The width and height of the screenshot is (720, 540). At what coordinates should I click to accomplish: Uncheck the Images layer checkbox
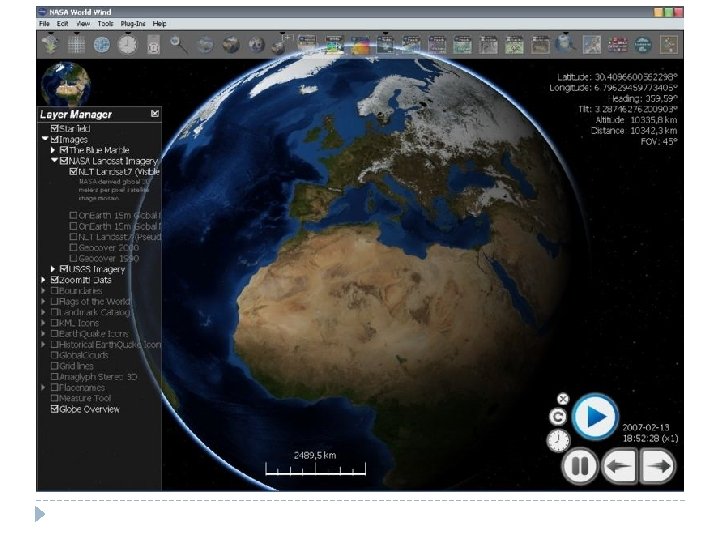[x=55, y=139]
